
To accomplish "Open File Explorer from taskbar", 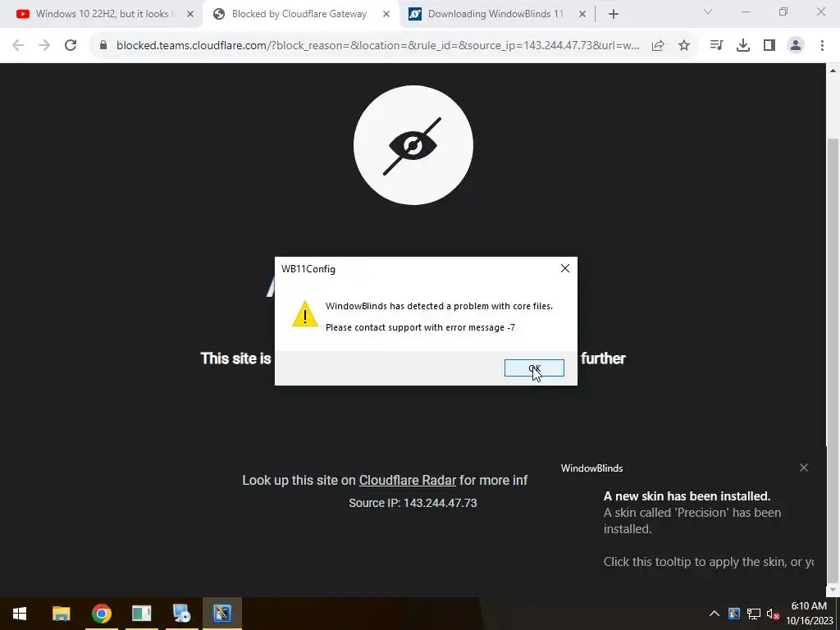I will coord(61,614).
